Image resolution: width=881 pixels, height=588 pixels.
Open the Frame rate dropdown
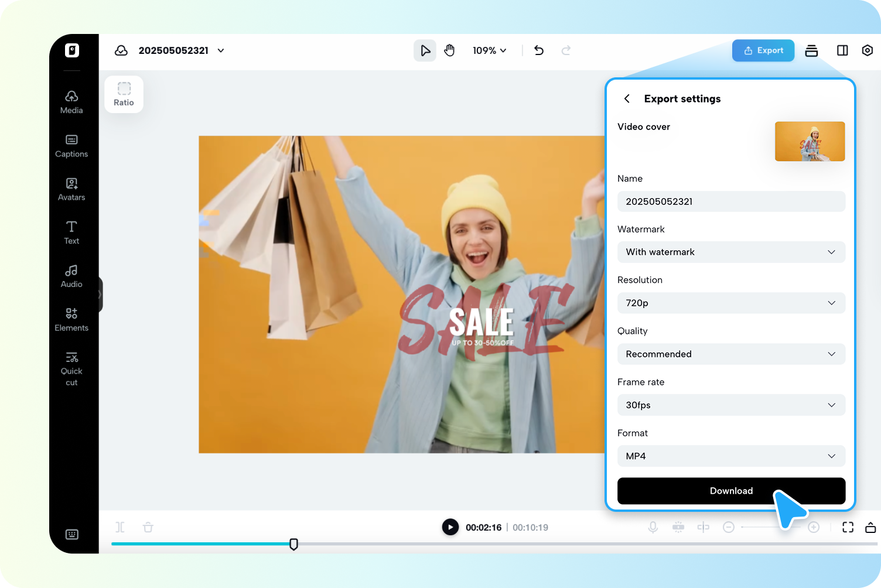[x=731, y=405]
